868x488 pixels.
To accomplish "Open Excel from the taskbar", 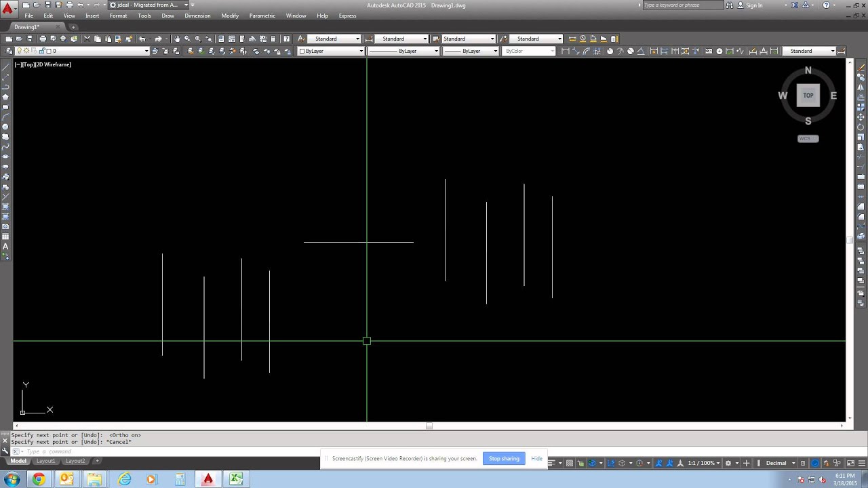I will pyautogui.click(x=235, y=479).
